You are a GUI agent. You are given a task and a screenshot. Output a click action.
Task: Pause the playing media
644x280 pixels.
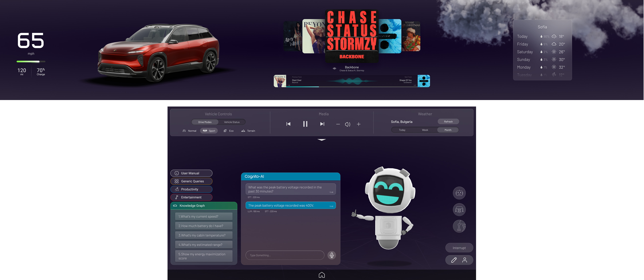(x=305, y=124)
